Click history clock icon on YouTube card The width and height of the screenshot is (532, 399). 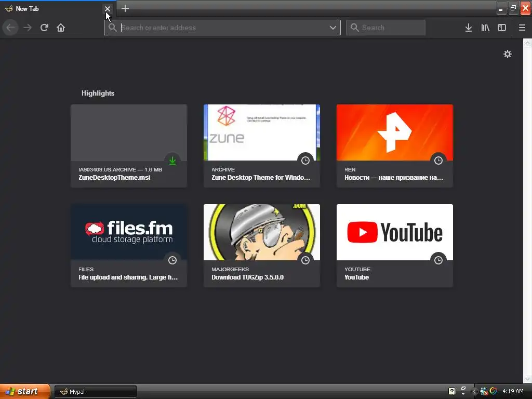pos(438,260)
